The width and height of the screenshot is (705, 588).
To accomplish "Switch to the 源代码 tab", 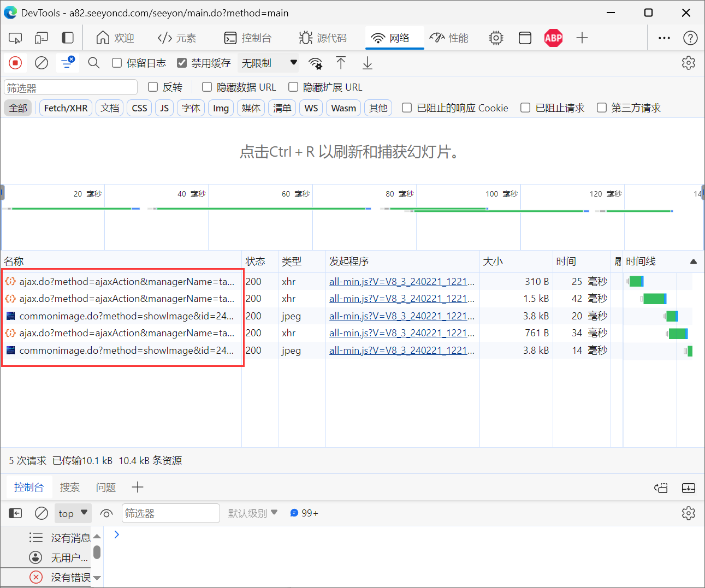I will point(323,38).
